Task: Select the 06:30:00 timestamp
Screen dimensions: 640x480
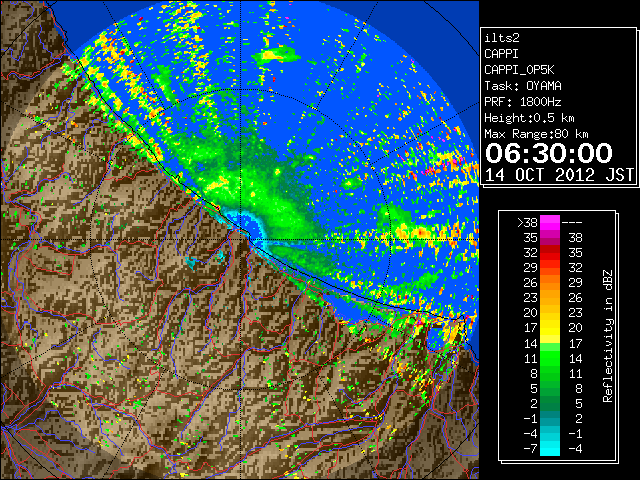Action: click(x=549, y=153)
